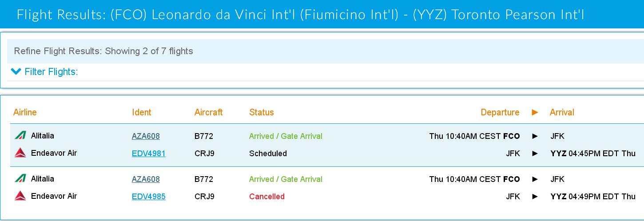This screenshot has width=644, height=221.
Task: Open the EDV4981 flight link
Action: [148, 154]
